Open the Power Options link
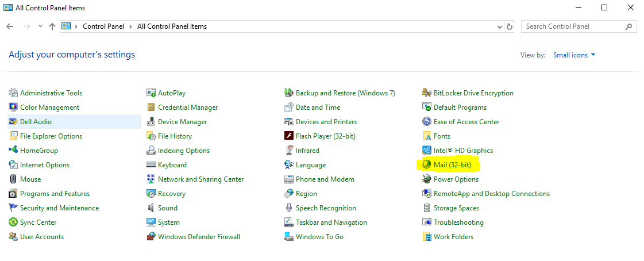Image resolution: width=644 pixels, height=261 pixels. (456, 179)
